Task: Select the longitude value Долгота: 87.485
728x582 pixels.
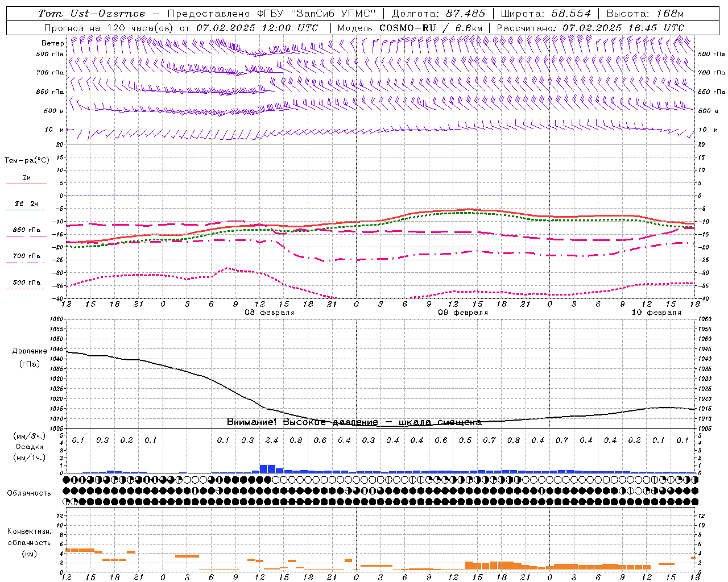Action: [439, 14]
